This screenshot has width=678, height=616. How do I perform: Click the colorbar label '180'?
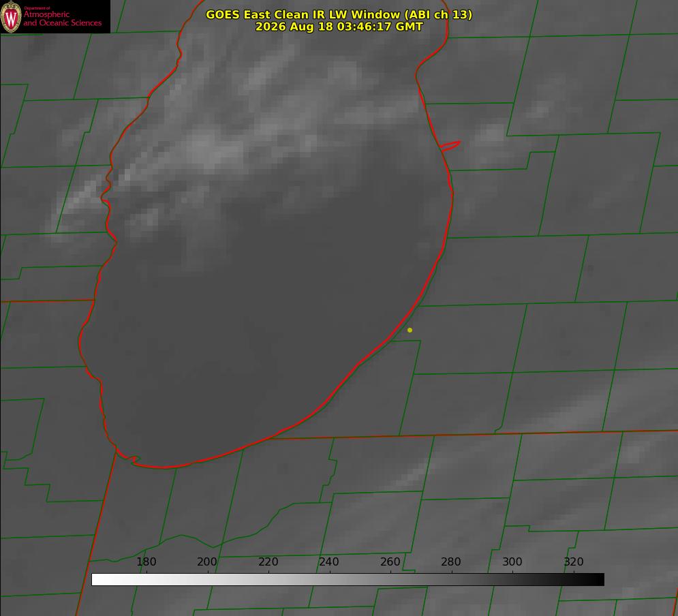click(146, 561)
